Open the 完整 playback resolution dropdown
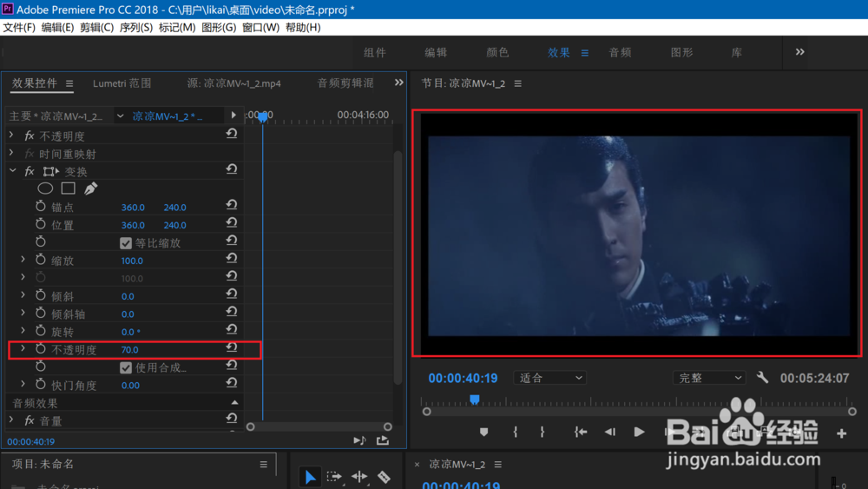The height and width of the screenshot is (489, 868). [710, 378]
